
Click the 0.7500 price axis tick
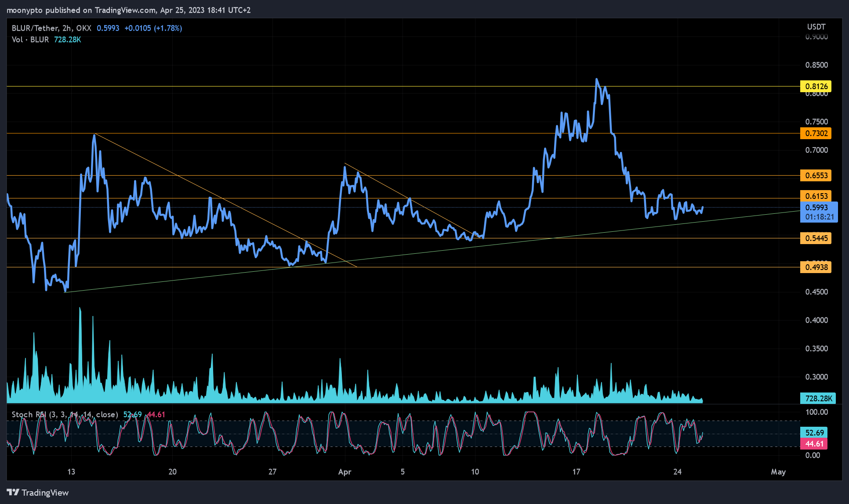coord(816,122)
